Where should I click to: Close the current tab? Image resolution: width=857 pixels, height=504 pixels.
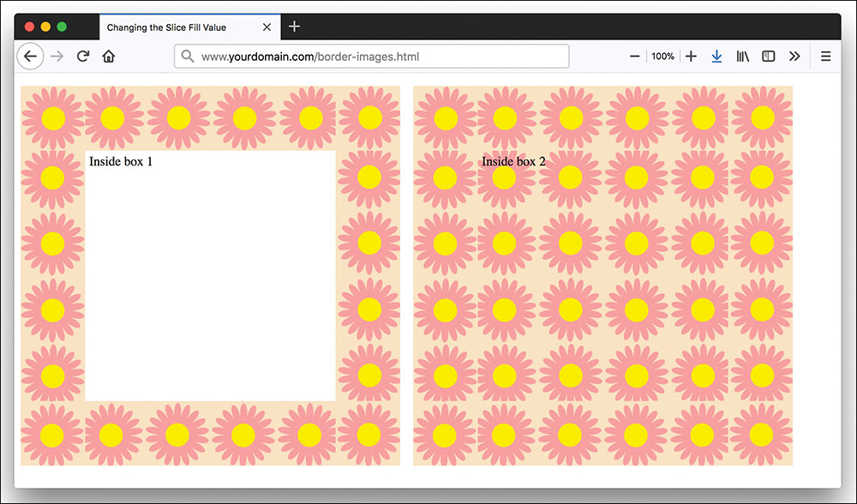coord(267,27)
